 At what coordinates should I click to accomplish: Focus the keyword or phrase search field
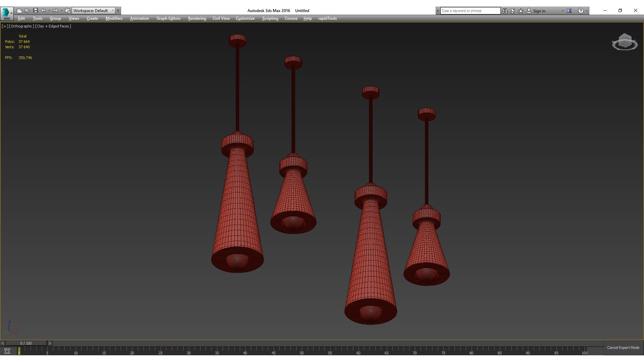point(470,11)
